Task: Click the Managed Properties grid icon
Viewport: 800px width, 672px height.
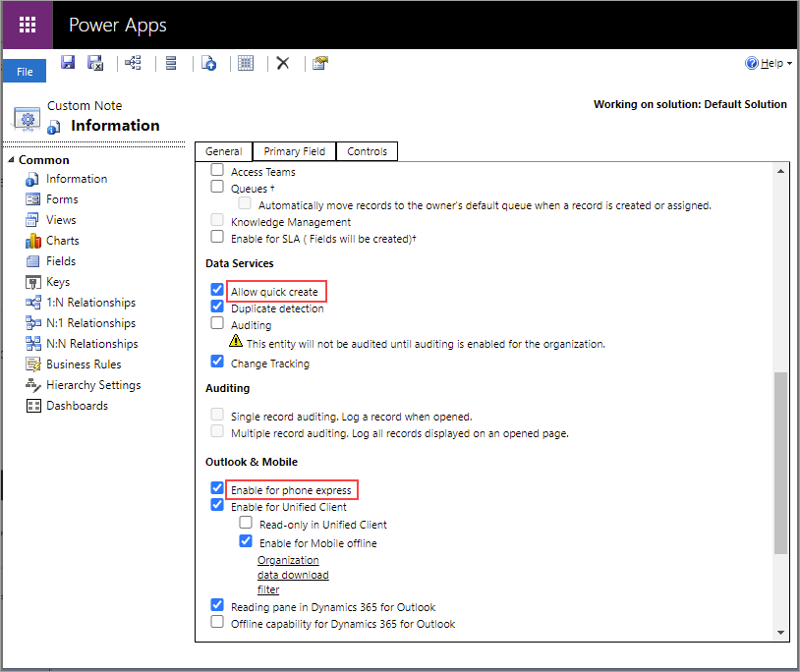Action: click(x=246, y=63)
